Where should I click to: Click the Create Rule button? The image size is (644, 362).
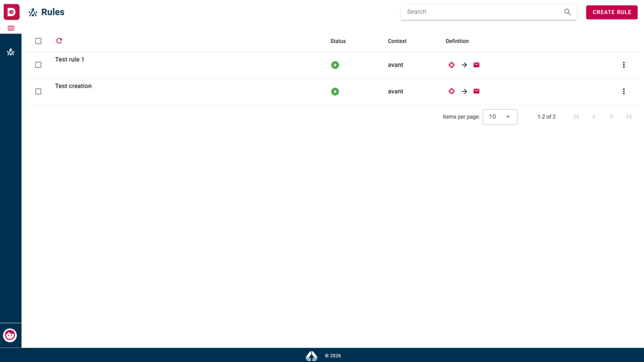coord(611,12)
